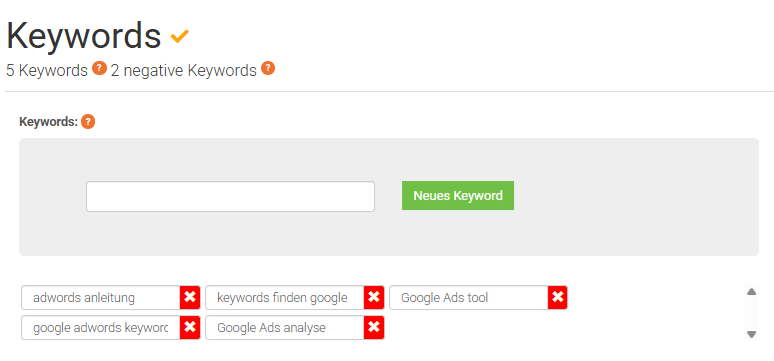Remove the Google Ads analyse keyword

[x=374, y=327]
